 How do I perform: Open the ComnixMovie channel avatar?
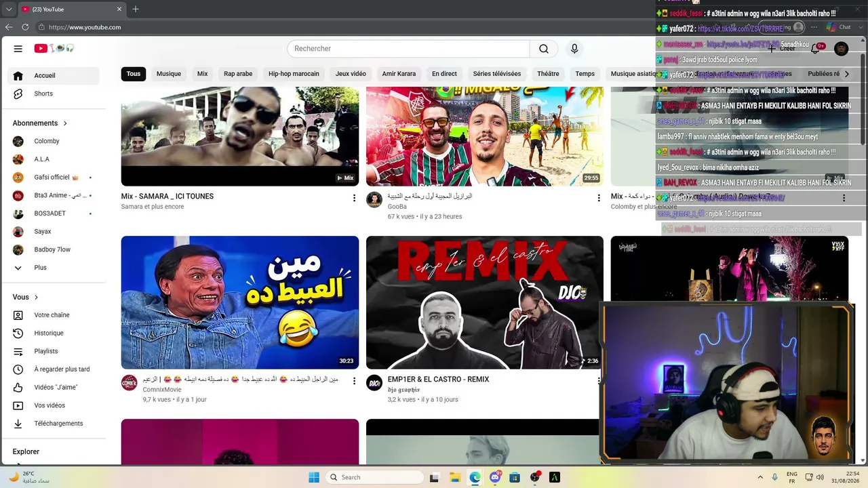coord(130,382)
